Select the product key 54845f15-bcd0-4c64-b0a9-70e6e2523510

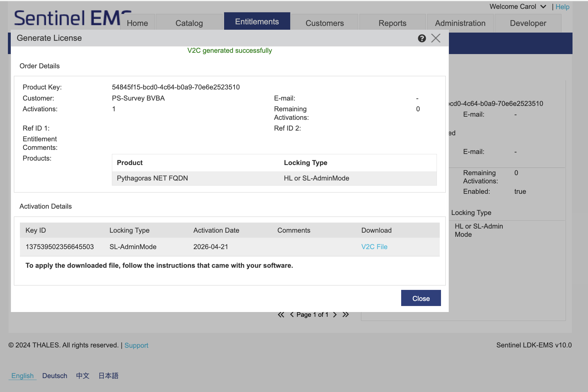(x=176, y=87)
